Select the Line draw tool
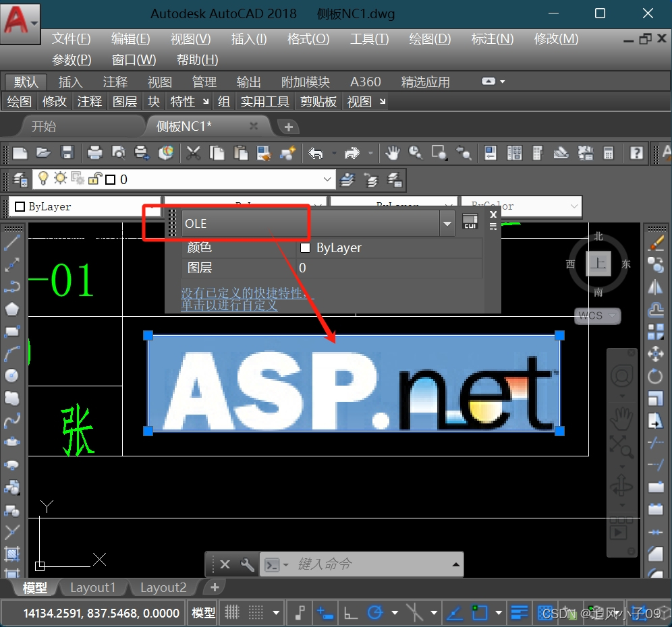The width and height of the screenshot is (672, 627). [x=12, y=243]
